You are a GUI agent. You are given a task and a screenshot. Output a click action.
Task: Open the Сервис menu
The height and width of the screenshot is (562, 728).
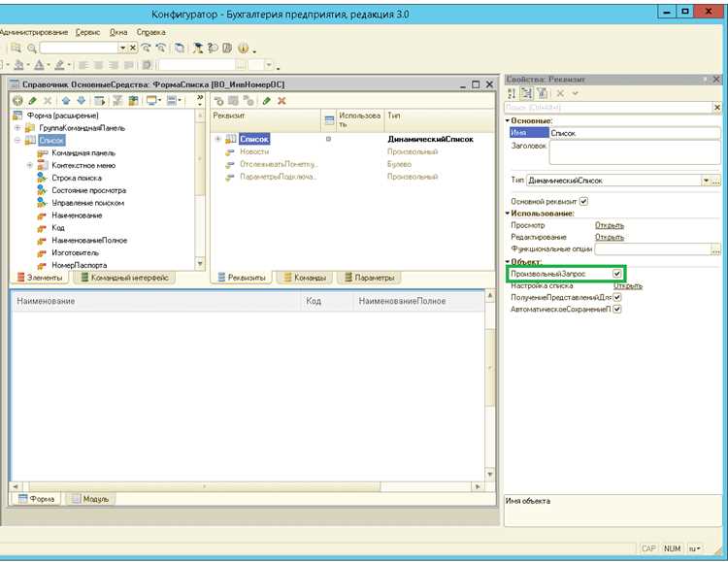click(87, 32)
